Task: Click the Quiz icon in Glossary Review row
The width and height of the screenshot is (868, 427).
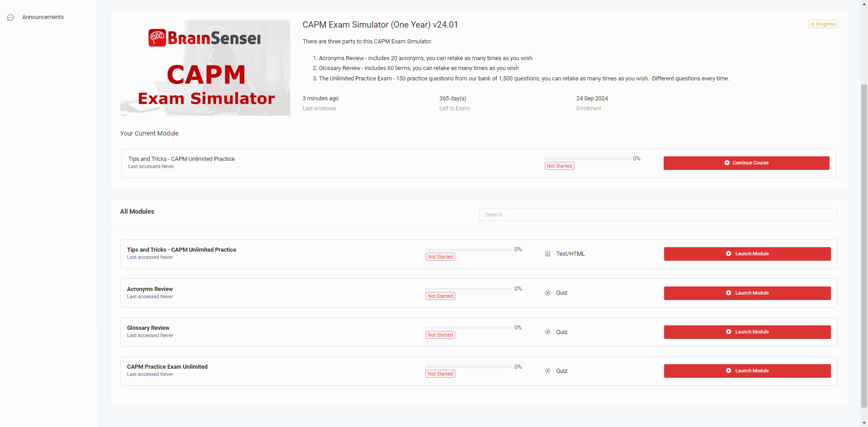Action: click(548, 332)
